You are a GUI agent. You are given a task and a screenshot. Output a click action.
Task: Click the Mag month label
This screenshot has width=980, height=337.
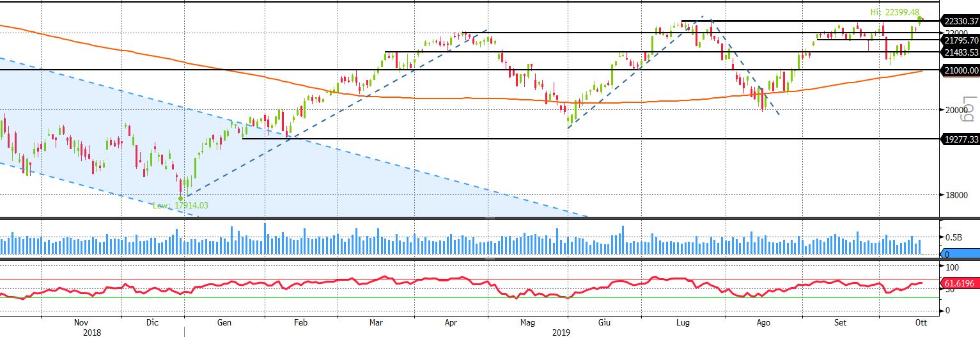pos(527,323)
